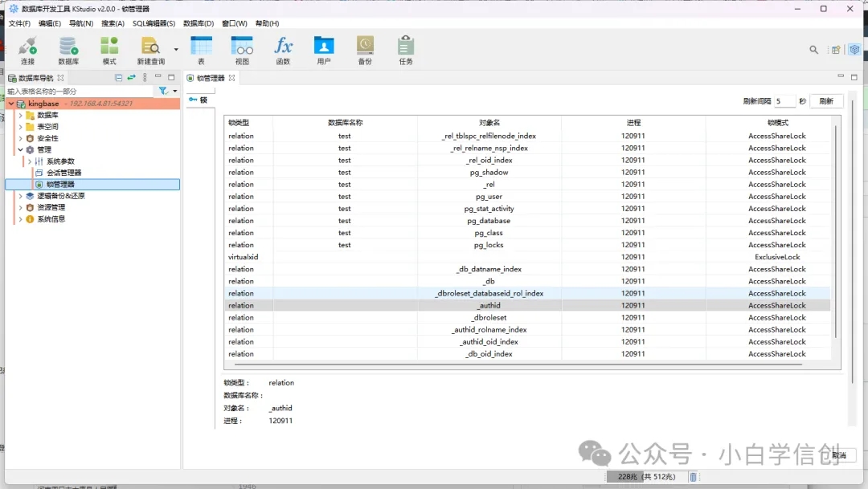
Task: Click the memory usage bar 228兆 共 512兆
Action: 646,477
